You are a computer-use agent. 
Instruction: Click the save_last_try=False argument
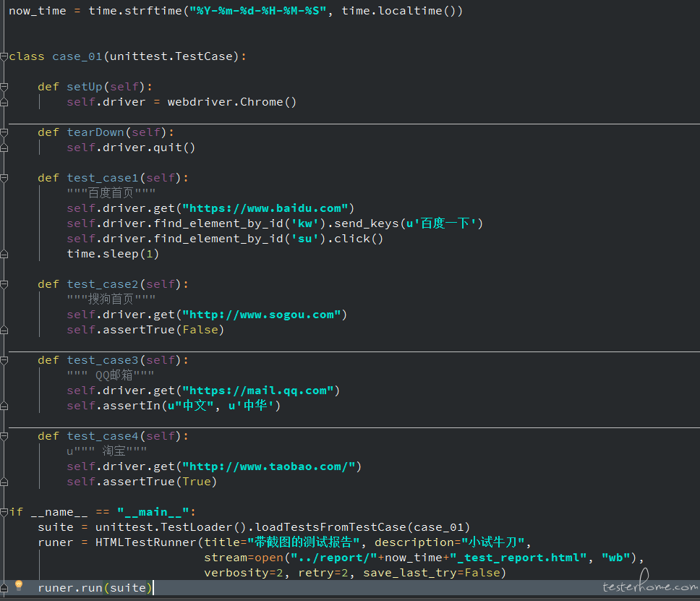432,573
